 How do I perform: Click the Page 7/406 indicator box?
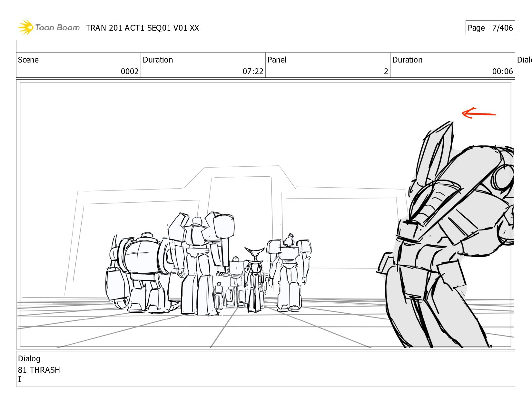point(490,28)
